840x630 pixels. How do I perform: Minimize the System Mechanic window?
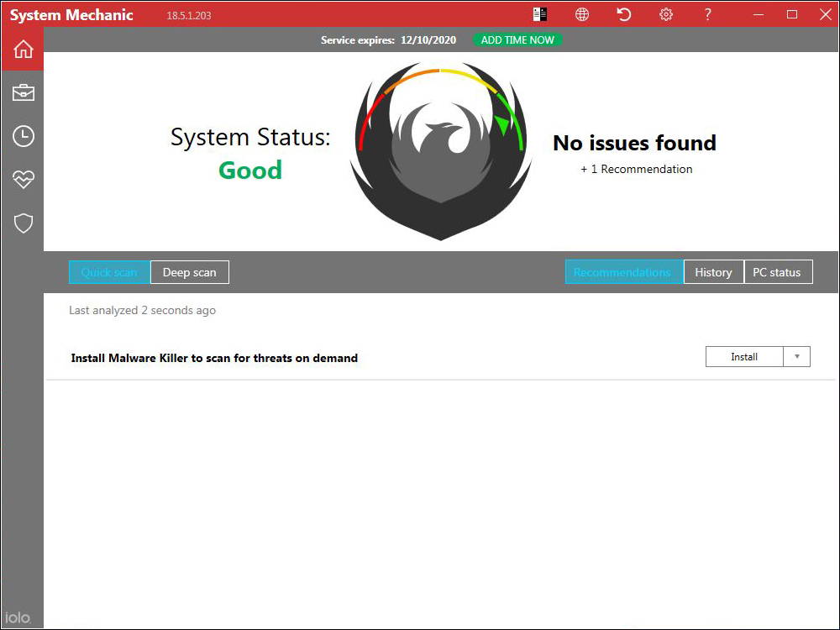tap(758, 14)
